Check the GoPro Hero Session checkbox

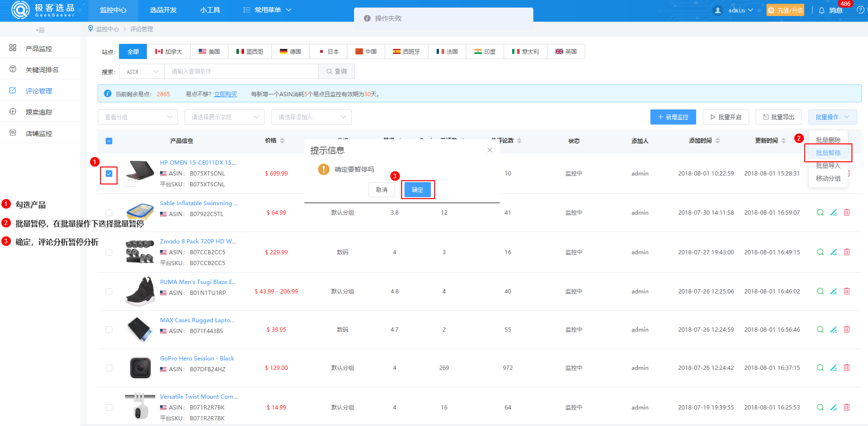109,368
